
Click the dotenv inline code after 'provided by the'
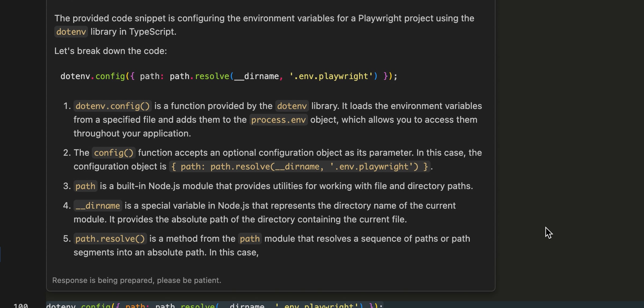click(292, 106)
